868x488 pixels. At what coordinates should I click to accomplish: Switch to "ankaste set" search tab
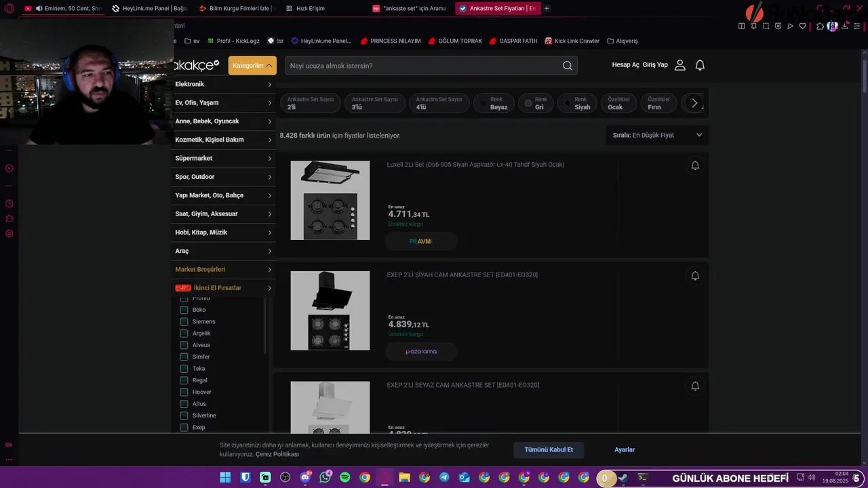pos(410,9)
